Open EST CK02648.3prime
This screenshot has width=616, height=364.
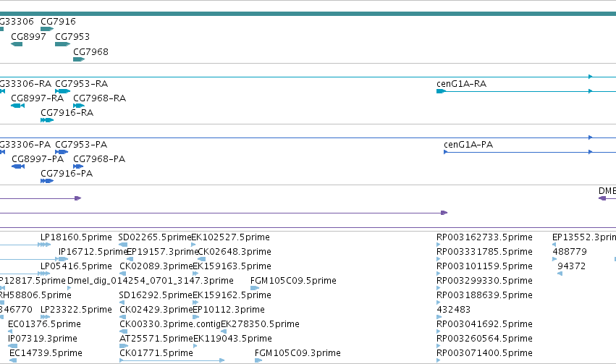(x=235, y=252)
